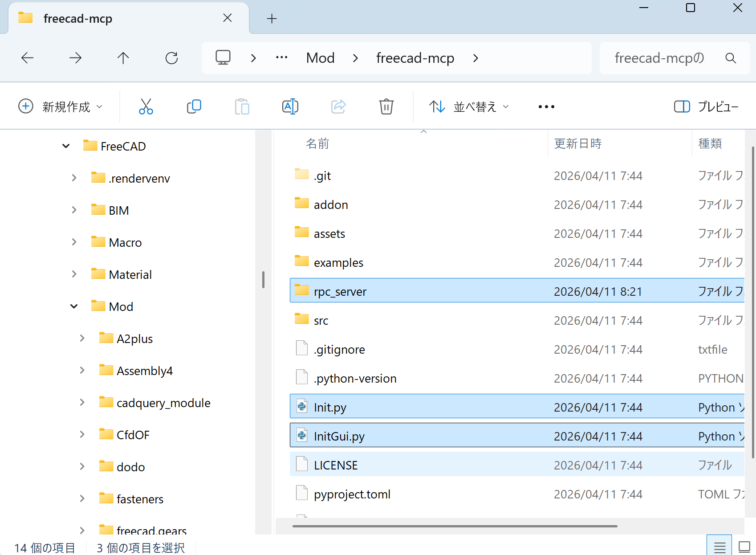Switch to large thumbnails view
Image resolution: width=756 pixels, height=555 pixels.
(x=744, y=547)
